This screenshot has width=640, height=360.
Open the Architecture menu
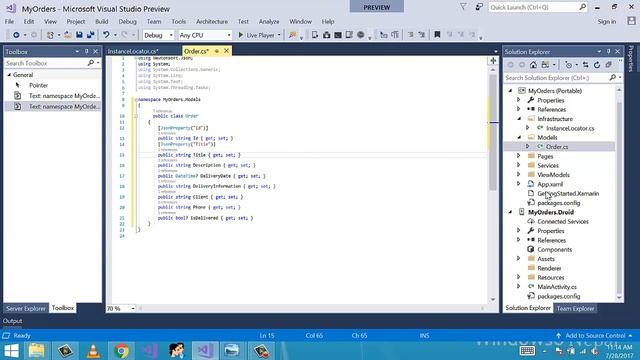(x=212, y=22)
